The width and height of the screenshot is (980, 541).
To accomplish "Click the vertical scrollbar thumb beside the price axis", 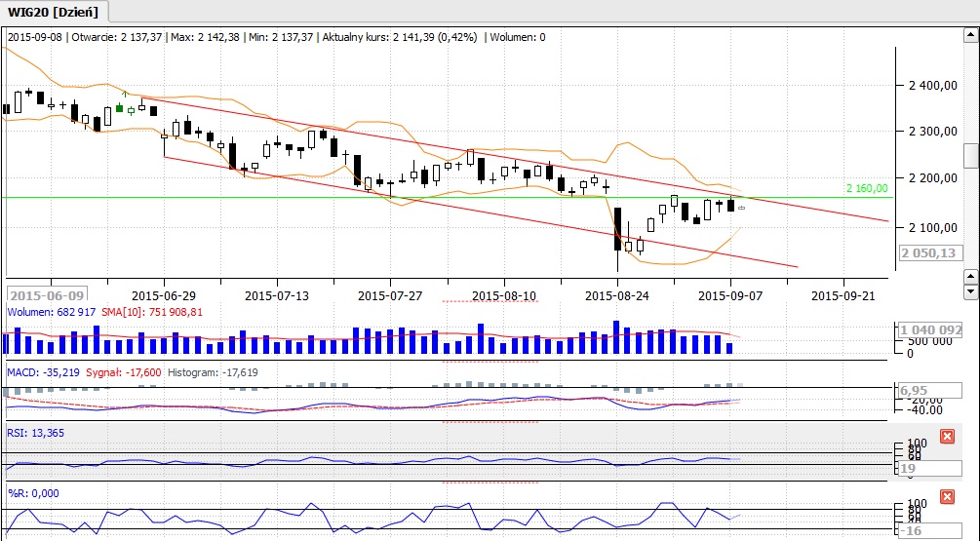I will [x=970, y=155].
